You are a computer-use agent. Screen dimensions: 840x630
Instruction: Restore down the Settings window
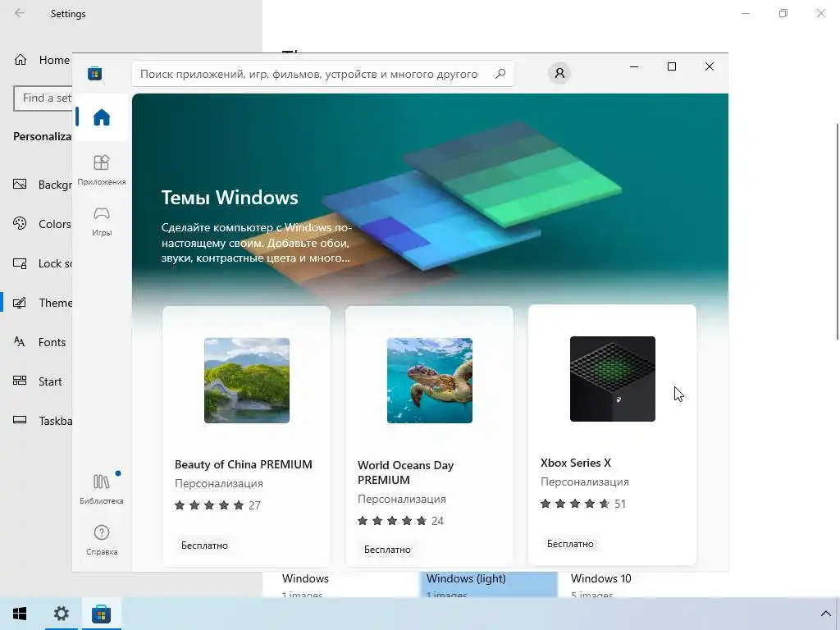(783, 13)
